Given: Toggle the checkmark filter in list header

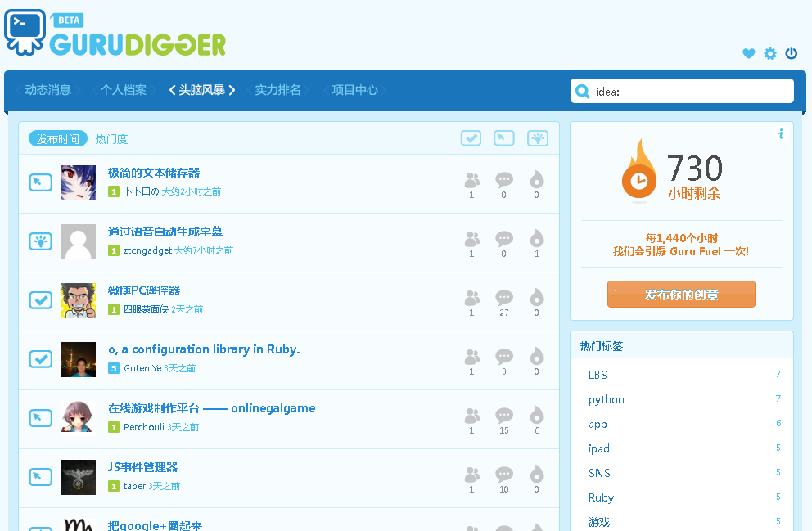Looking at the screenshot, I should [x=471, y=138].
